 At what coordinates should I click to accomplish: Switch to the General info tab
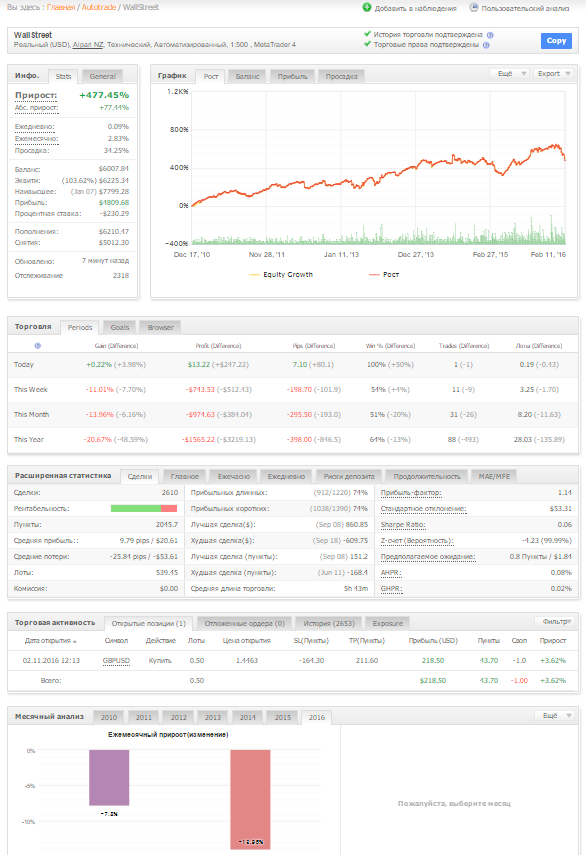(x=102, y=76)
